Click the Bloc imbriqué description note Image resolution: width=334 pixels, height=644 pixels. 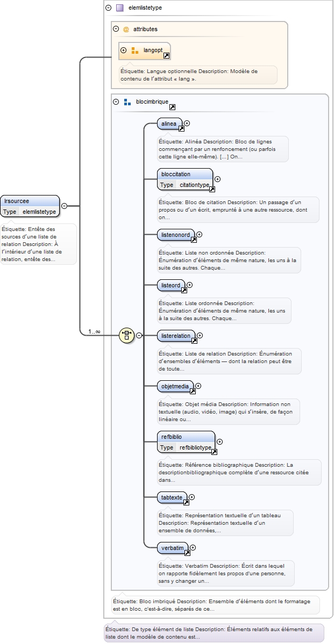point(216,605)
